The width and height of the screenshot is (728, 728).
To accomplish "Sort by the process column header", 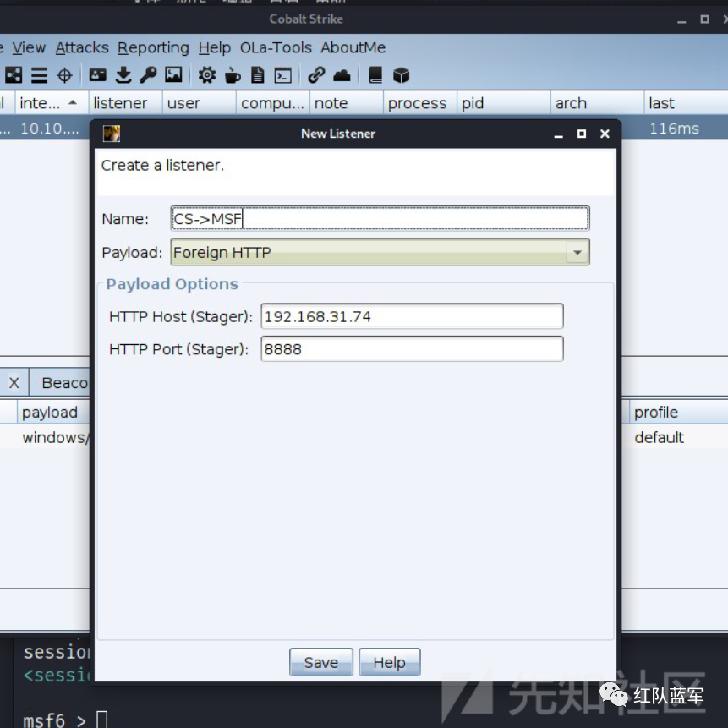I will coord(420,102).
